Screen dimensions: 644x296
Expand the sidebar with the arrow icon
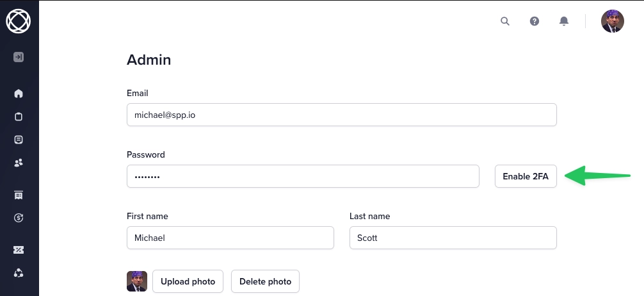pyautogui.click(x=19, y=57)
